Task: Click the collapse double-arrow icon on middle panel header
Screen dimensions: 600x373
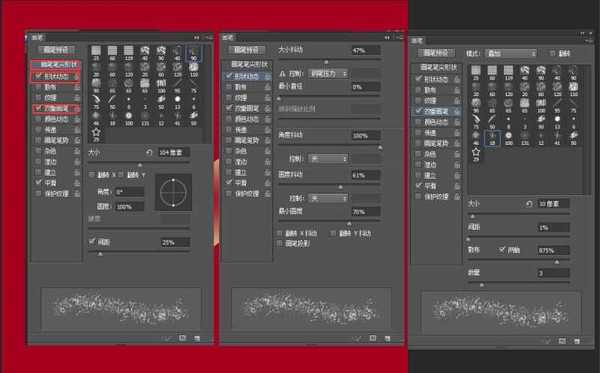Action: tap(387, 37)
